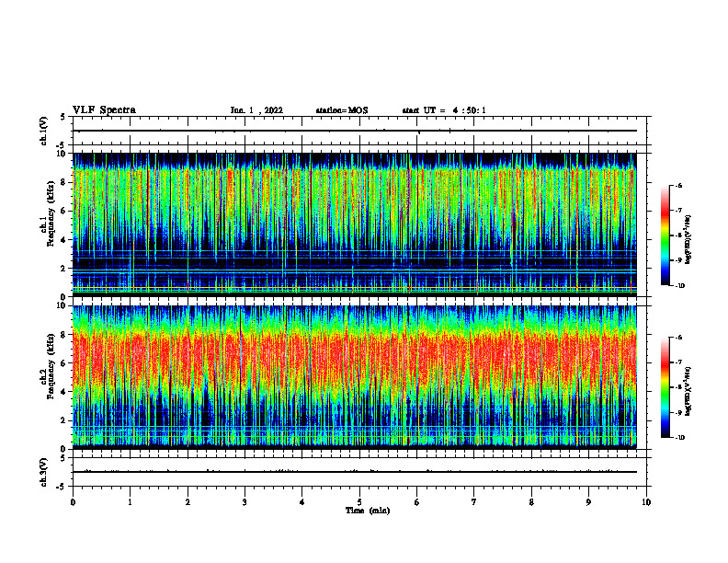Select the ch.2 'Frequency (kHz)' axis label
This screenshot has width=728, height=563.
[x=51, y=365]
